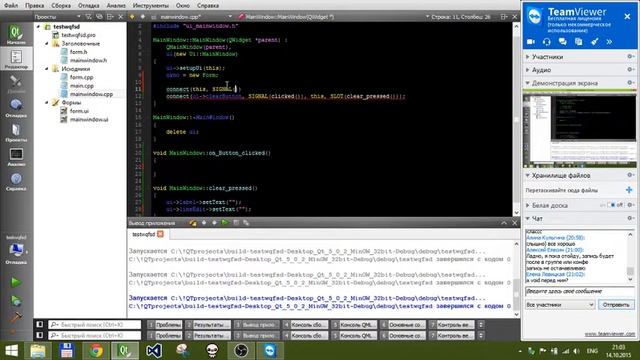The image size is (640, 360).
Task: Open Chrome from the taskbar
Action: pyautogui.click(x=96, y=351)
